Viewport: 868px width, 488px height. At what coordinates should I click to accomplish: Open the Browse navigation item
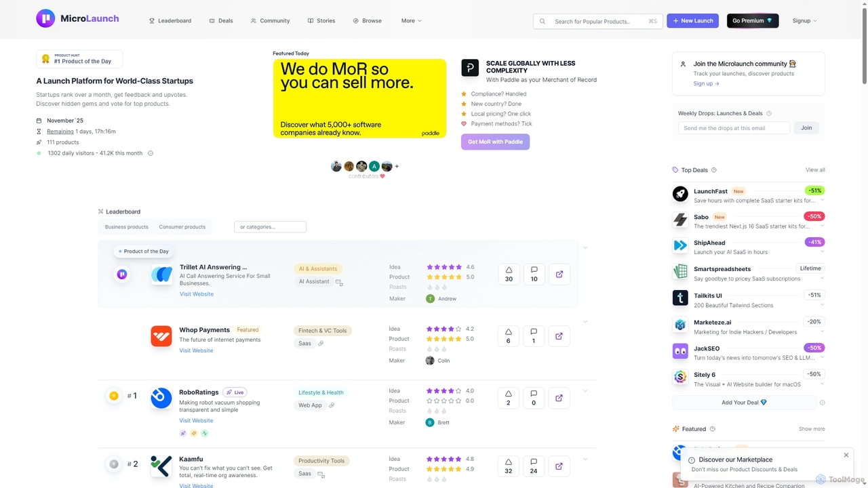(x=368, y=21)
